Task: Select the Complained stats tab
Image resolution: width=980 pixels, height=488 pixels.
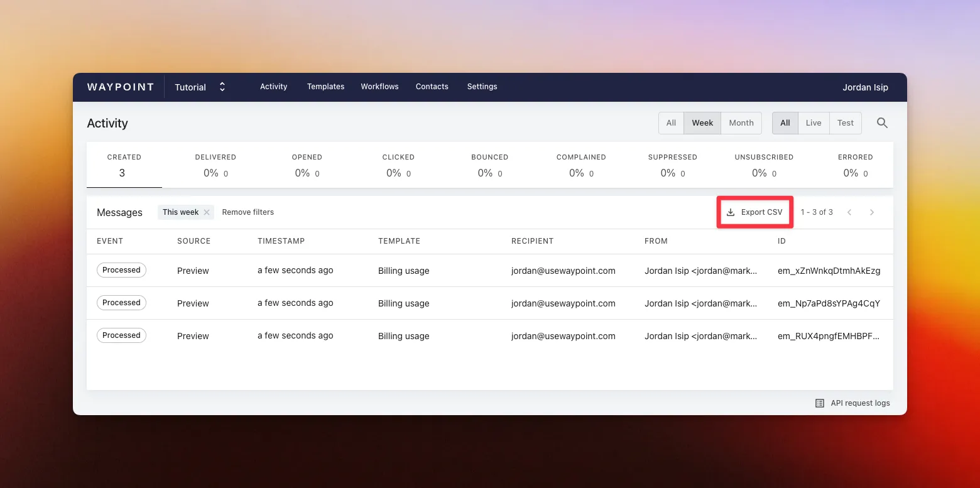Action: [x=581, y=165]
